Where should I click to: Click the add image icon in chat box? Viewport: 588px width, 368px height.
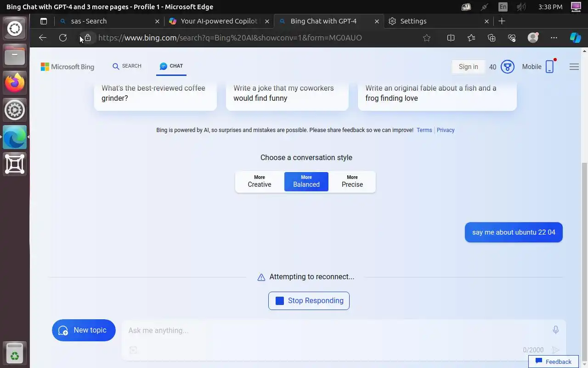(133, 350)
